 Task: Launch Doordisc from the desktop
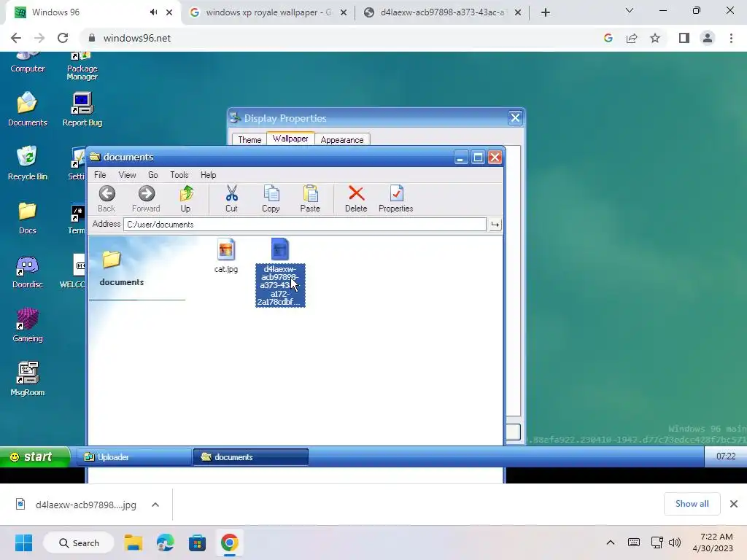click(28, 271)
